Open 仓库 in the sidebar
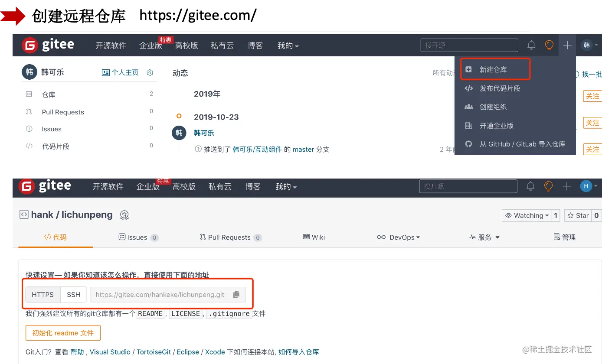The image size is (602, 364). pyautogui.click(x=49, y=94)
